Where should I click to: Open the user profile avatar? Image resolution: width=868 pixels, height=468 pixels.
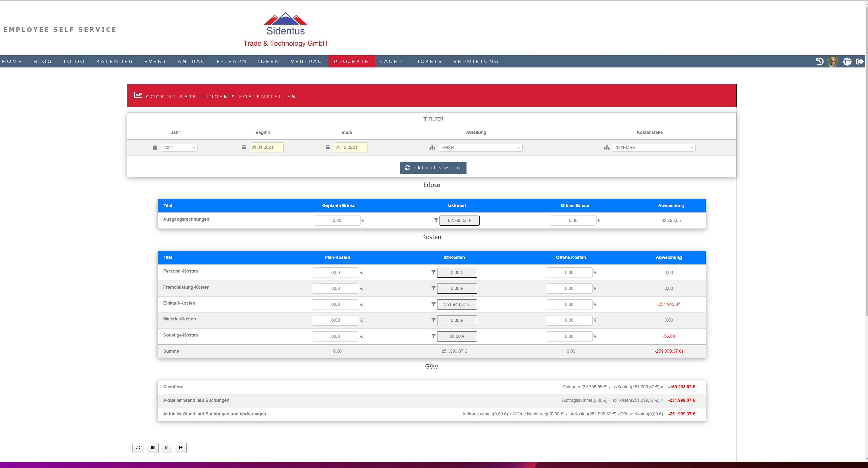(x=833, y=61)
